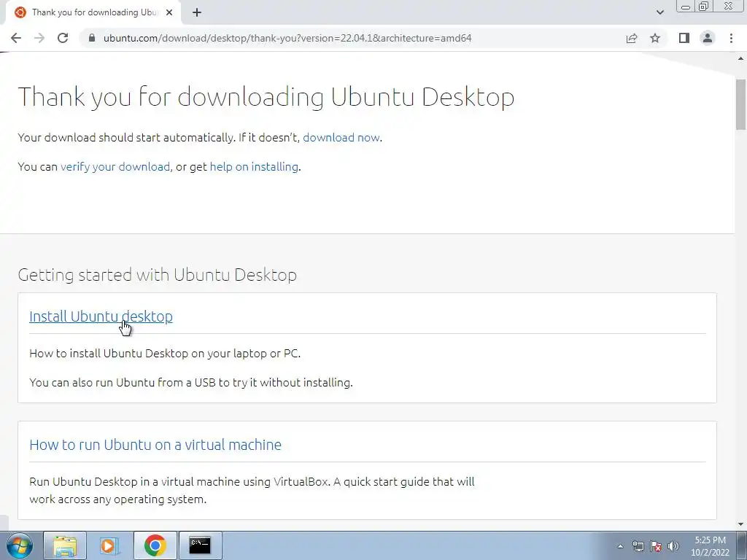The height and width of the screenshot is (560, 747).
Task: Share this page using the share icon
Action: [x=632, y=38]
